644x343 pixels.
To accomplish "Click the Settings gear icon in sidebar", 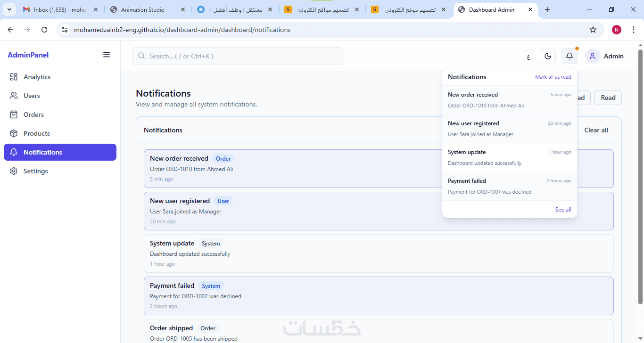I will coord(14,171).
